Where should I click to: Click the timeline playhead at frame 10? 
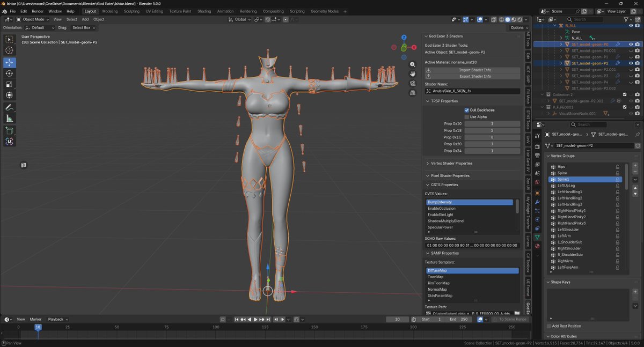(x=38, y=327)
